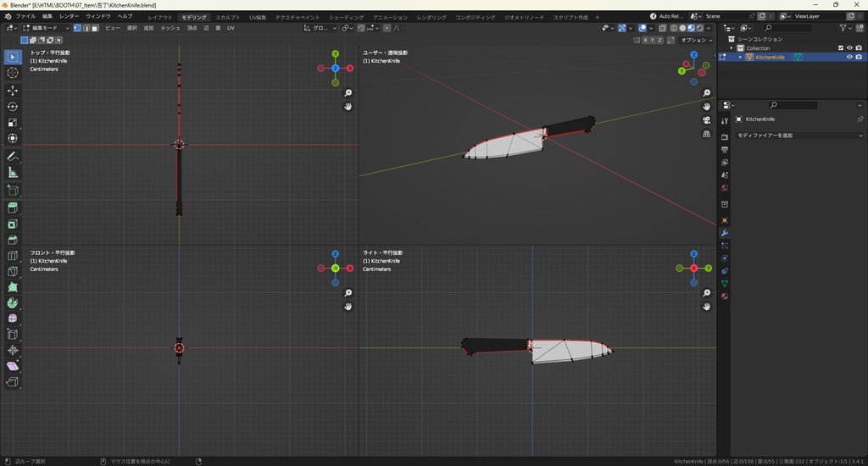Select the Select Box tool
Image resolution: width=868 pixels, height=466 pixels.
[x=12, y=57]
